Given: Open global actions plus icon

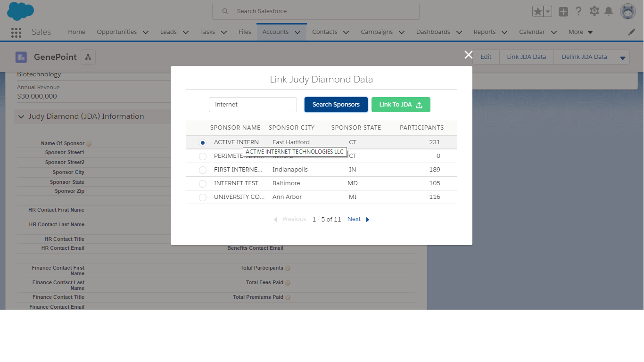Looking at the screenshot, I should click(x=563, y=11).
